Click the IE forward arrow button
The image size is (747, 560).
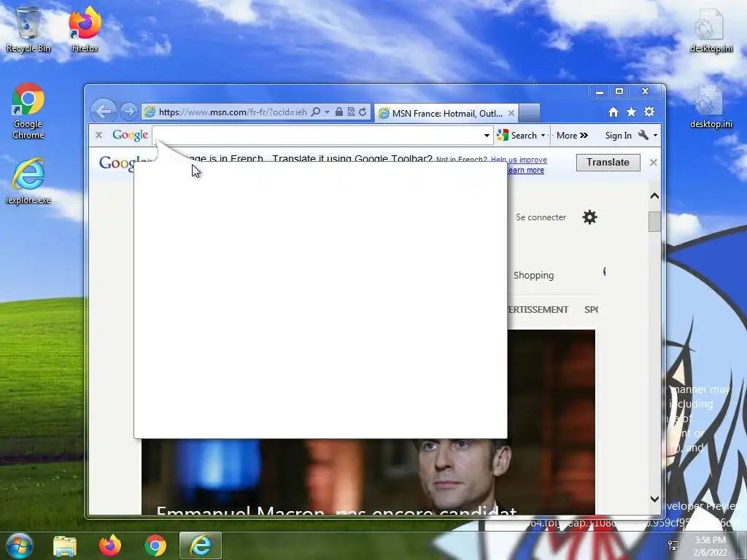pyautogui.click(x=128, y=112)
